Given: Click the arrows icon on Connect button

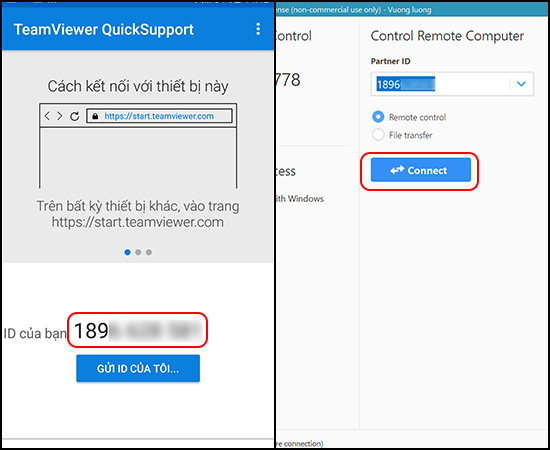Looking at the screenshot, I should [x=397, y=170].
